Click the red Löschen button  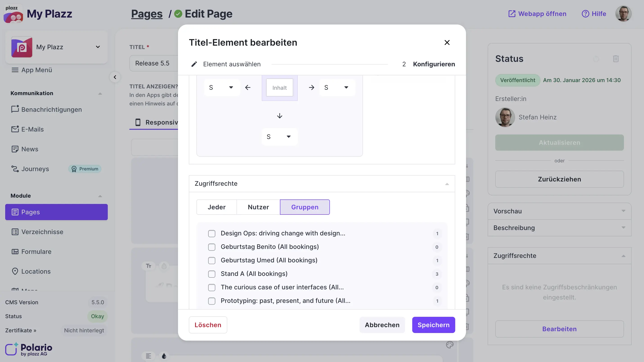click(x=208, y=325)
